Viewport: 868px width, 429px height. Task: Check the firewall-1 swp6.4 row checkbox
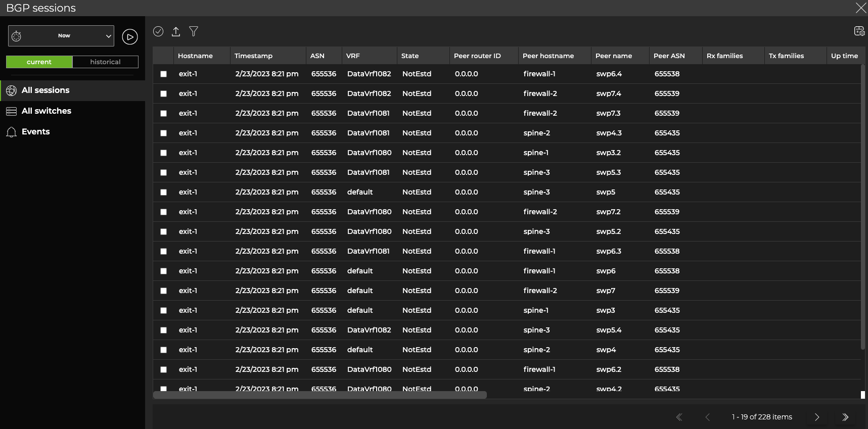(x=163, y=74)
